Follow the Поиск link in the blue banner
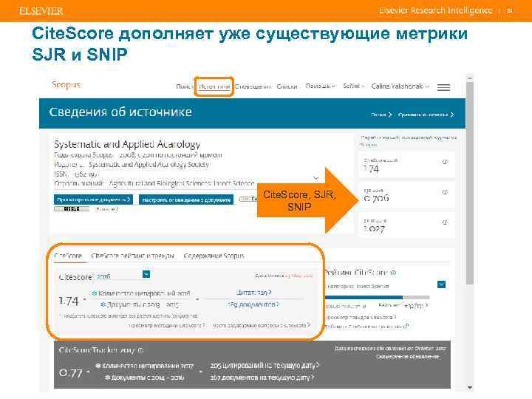This screenshot has height=399, width=532. (x=381, y=115)
